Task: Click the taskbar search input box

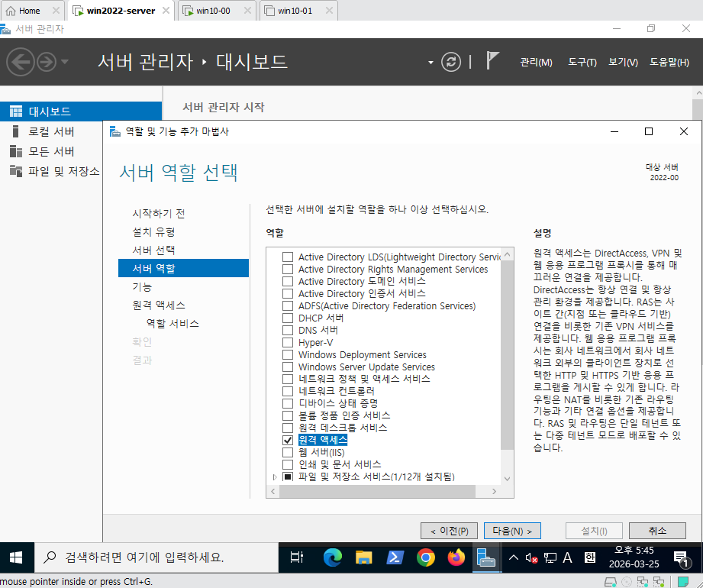Action: coord(156,557)
